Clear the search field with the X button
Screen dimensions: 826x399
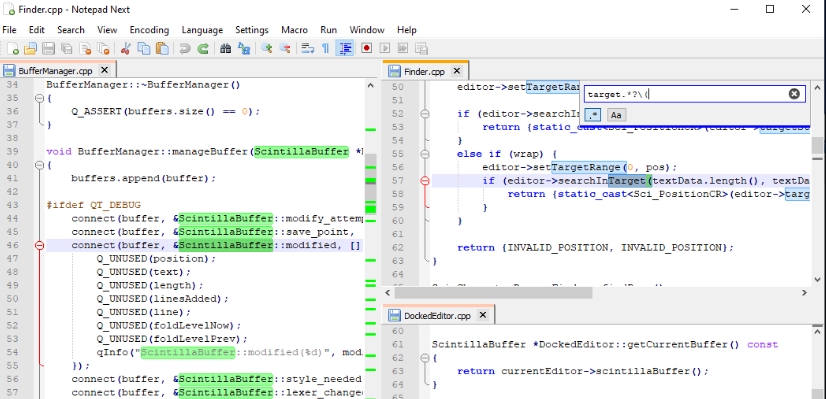click(794, 94)
